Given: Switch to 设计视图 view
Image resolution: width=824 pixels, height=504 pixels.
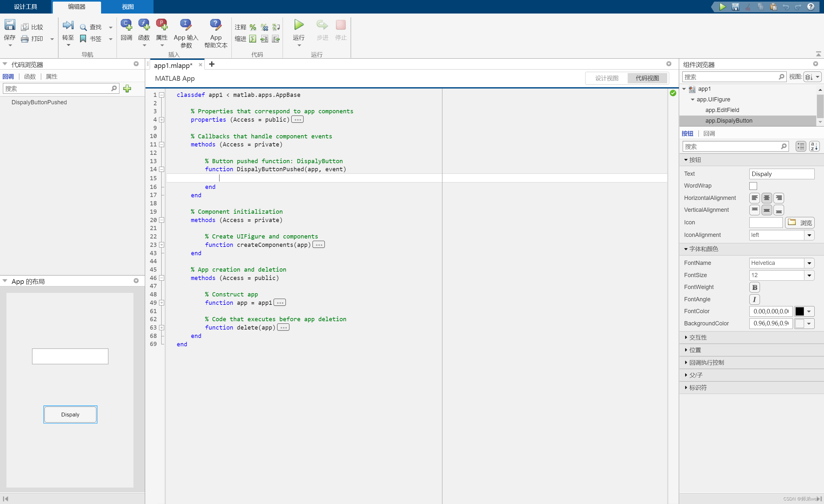Looking at the screenshot, I should [x=607, y=78].
